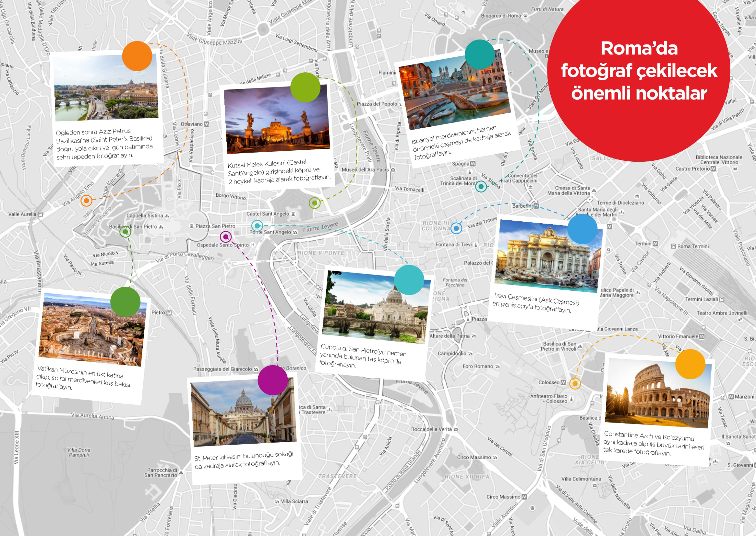The height and width of the screenshot is (536, 756).
Task: Click the Colosseo metro icon
Action: [x=563, y=382]
